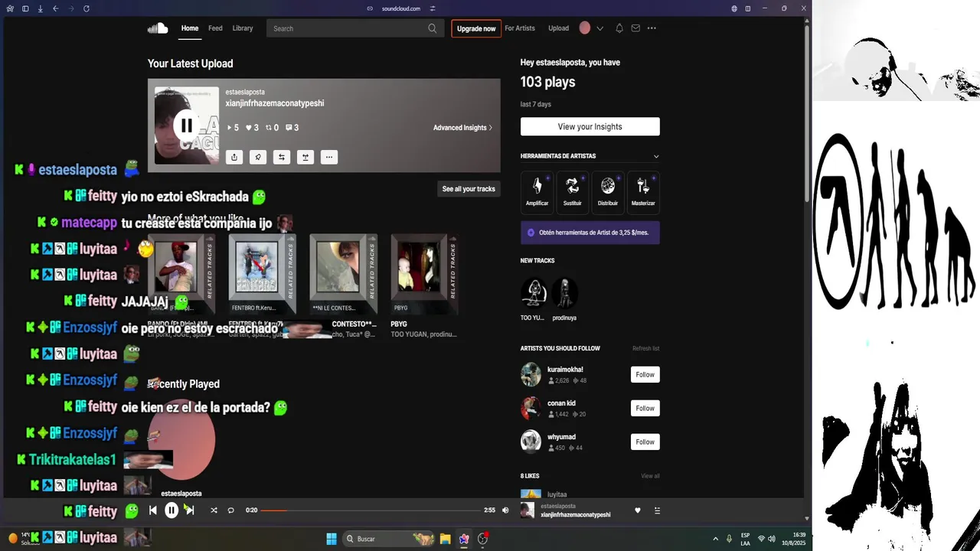Open the messages envelope icon
The width and height of the screenshot is (980, 551).
coord(635,28)
